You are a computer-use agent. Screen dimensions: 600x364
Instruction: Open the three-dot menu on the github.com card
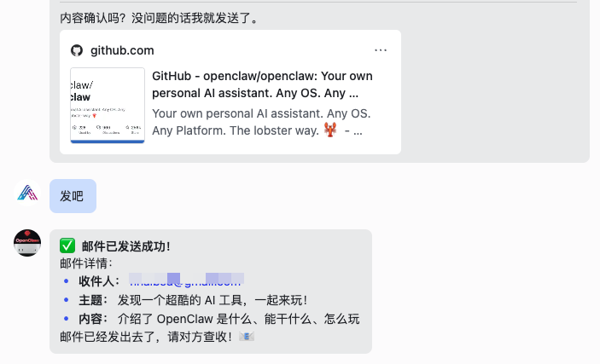click(381, 50)
